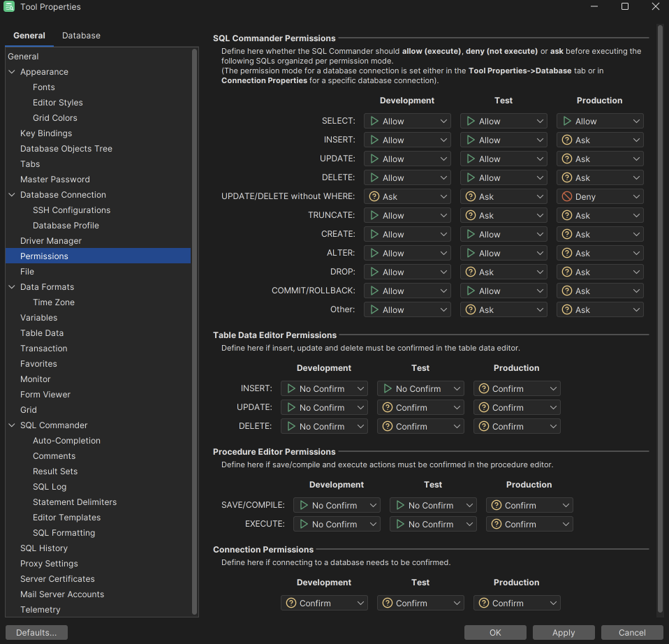Open the Defaults... menu
This screenshot has width=669, height=644.
coord(36,632)
